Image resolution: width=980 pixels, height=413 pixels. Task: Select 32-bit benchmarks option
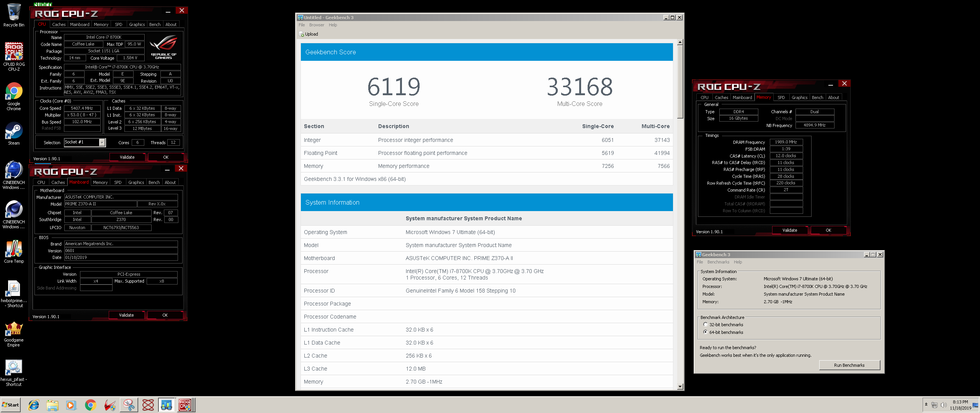[705, 324]
